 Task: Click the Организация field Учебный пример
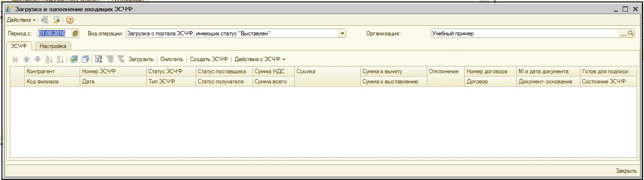point(525,33)
